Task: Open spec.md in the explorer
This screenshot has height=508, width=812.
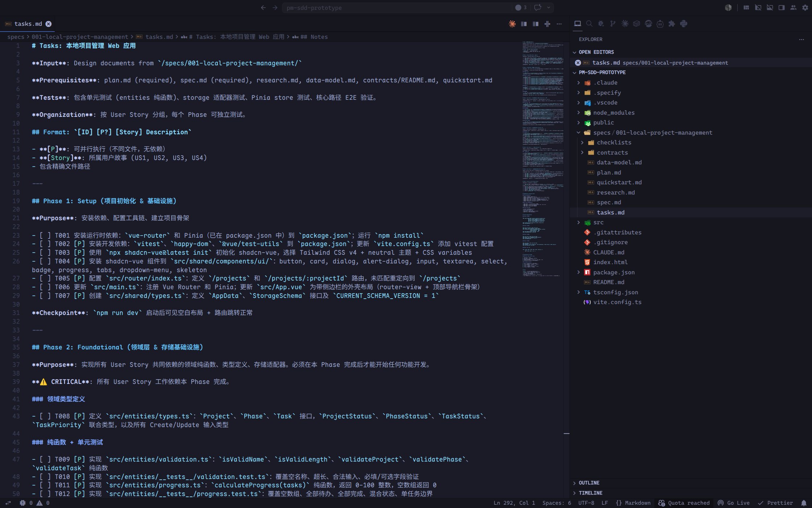Action: 609,202
